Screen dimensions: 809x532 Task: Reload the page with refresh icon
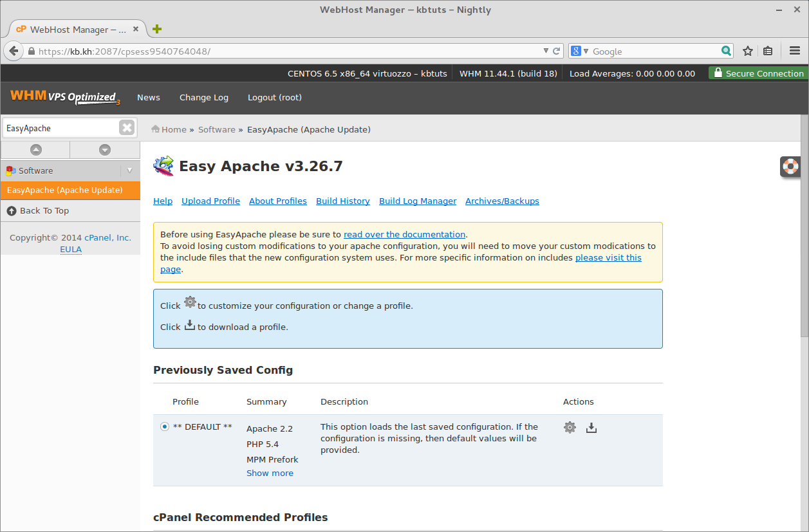click(x=557, y=51)
